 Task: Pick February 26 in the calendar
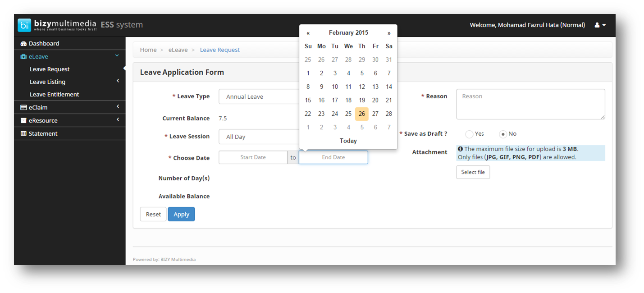pyautogui.click(x=361, y=114)
